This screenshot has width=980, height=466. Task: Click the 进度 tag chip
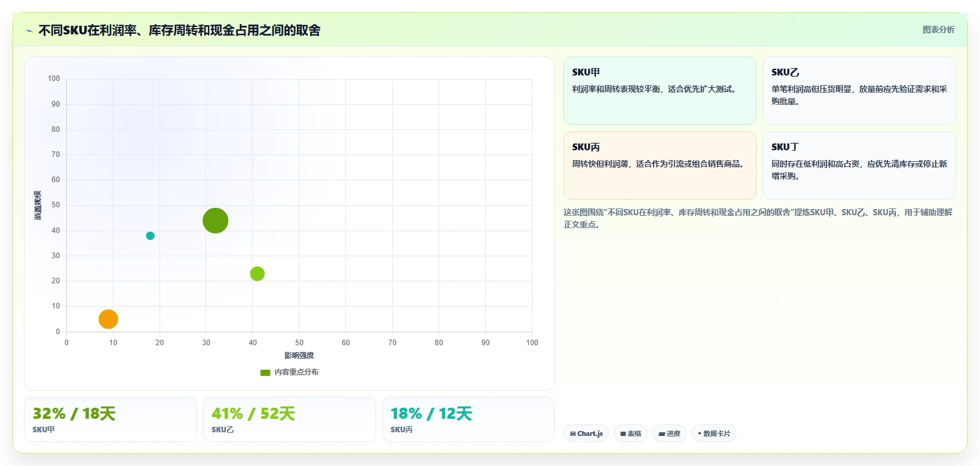click(x=669, y=434)
